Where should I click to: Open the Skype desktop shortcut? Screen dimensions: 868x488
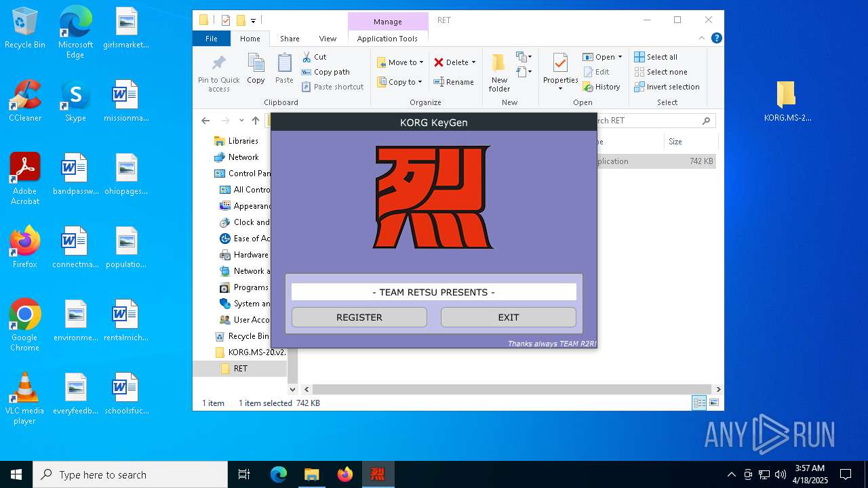(75, 102)
